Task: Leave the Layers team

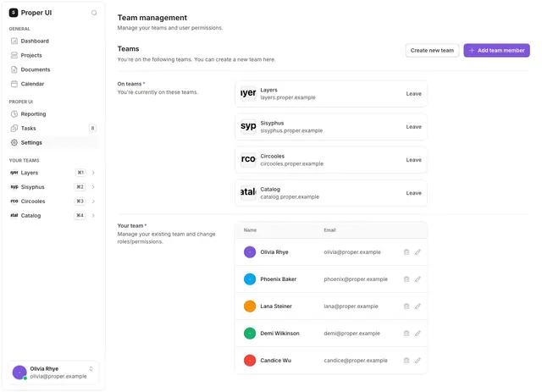Action: tap(414, 94)
